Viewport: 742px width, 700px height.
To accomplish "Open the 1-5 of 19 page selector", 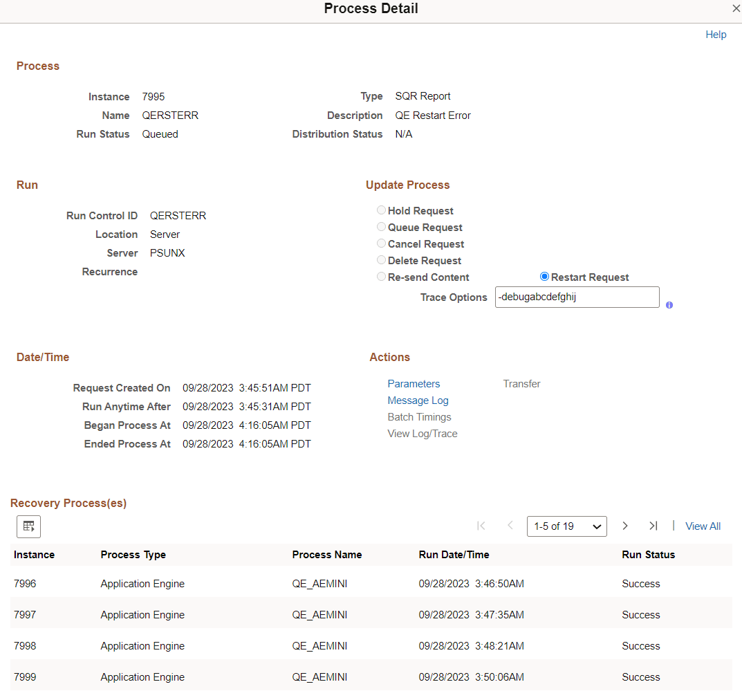I will coord(566,526).
